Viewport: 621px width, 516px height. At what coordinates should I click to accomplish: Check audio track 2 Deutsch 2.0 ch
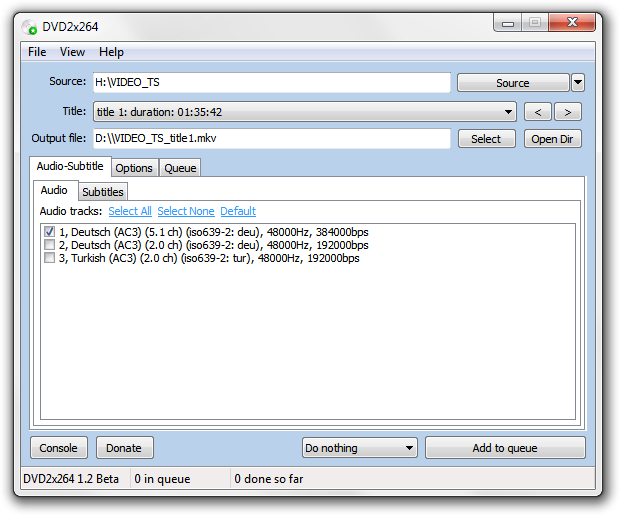pyautogui.click(x=50, y=245)
